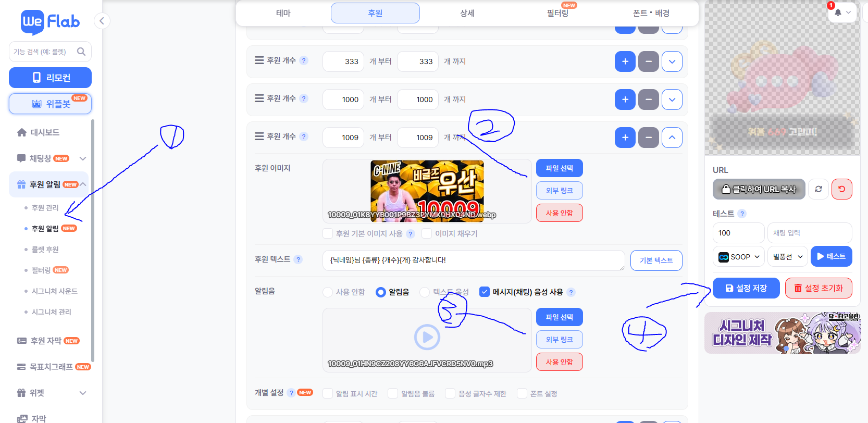Select the 사용 안함 alert sound radio
The height and width of the screenshot is (423, 868).
pyautogui.click(x=328, y=292)
